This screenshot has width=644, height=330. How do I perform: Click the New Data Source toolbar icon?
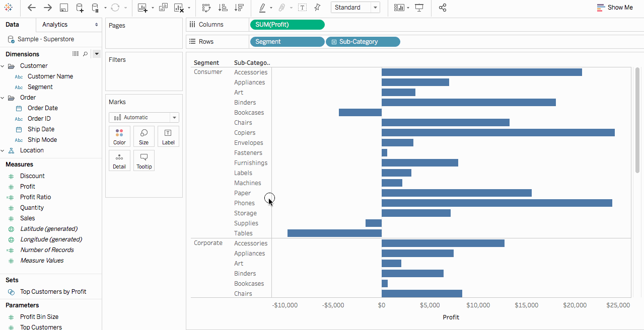pyautogui.click(x=80, y=8)
